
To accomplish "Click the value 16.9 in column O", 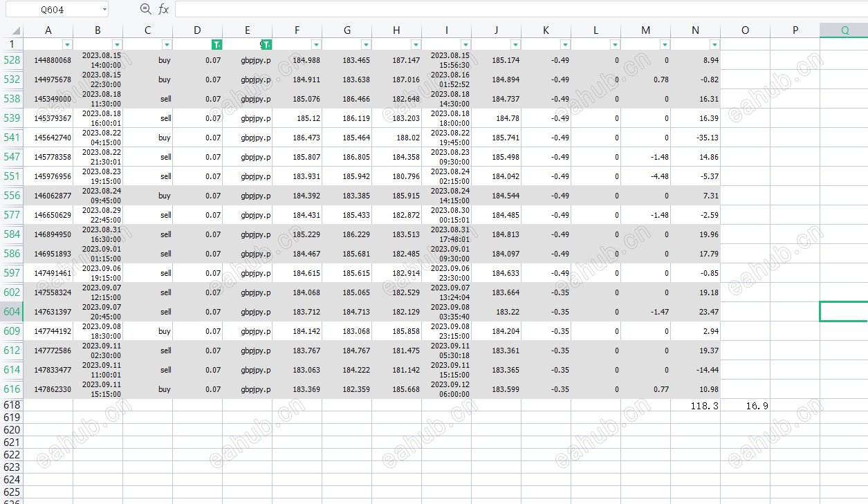I will point(757,406).
